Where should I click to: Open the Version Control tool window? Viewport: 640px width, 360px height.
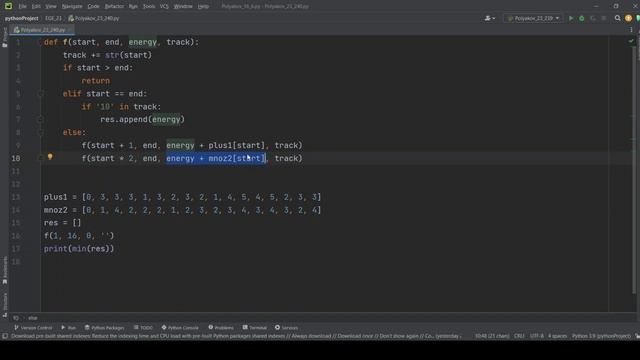tap(33, 328)
